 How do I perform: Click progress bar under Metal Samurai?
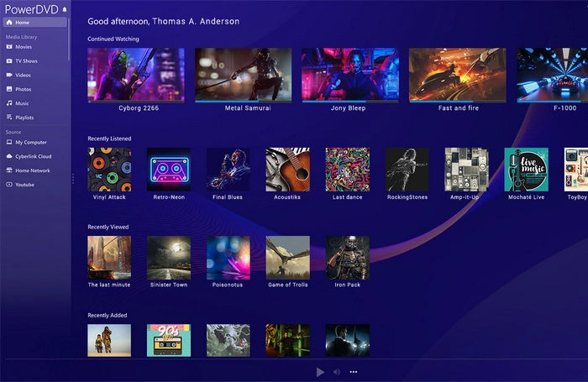(243, 102)
